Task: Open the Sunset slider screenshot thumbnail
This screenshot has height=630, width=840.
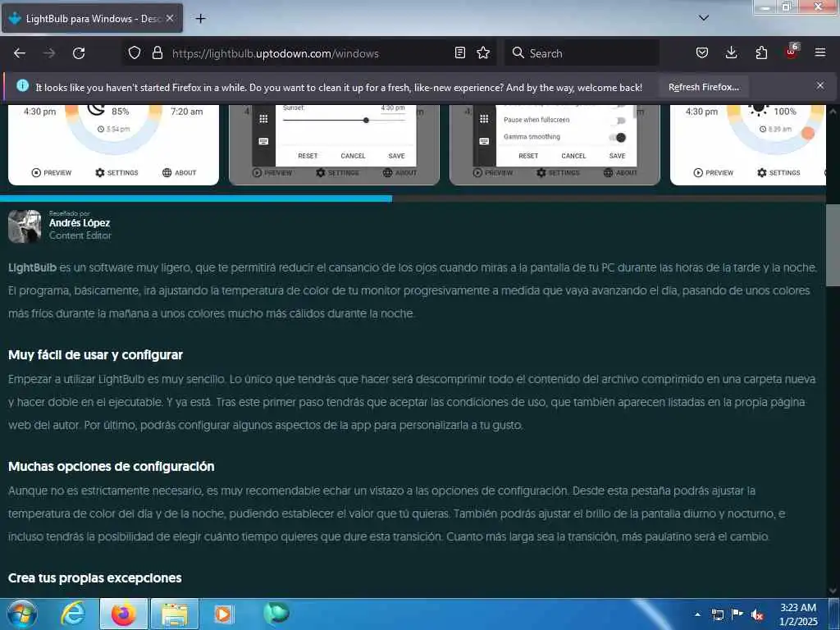Action: point(335,144)
